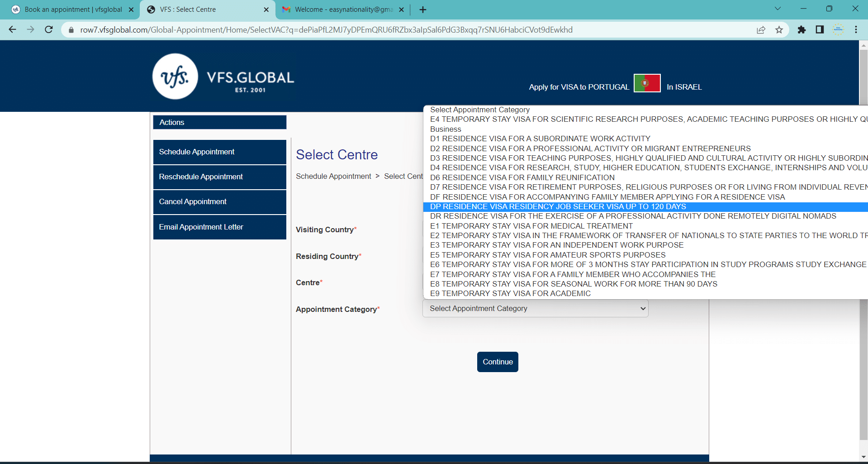Open Reschedule Appointment in sidebar
Screen dimensions: 868x464
[x=220, y=177]
